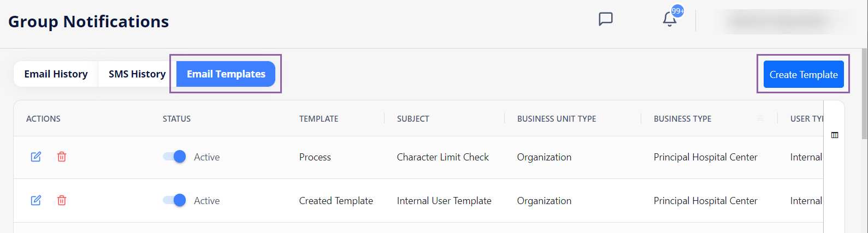Select the Process template name cell
This screenshot has height=233, width=868.
(x=315, y=157)
